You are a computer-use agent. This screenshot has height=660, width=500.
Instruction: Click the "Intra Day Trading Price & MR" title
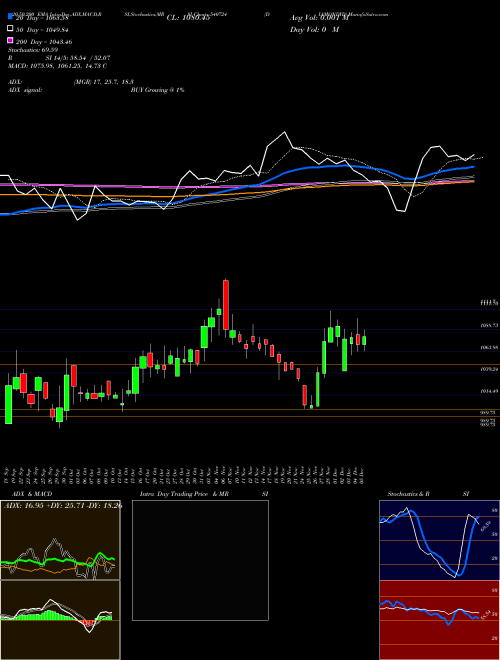pos(184,494)
